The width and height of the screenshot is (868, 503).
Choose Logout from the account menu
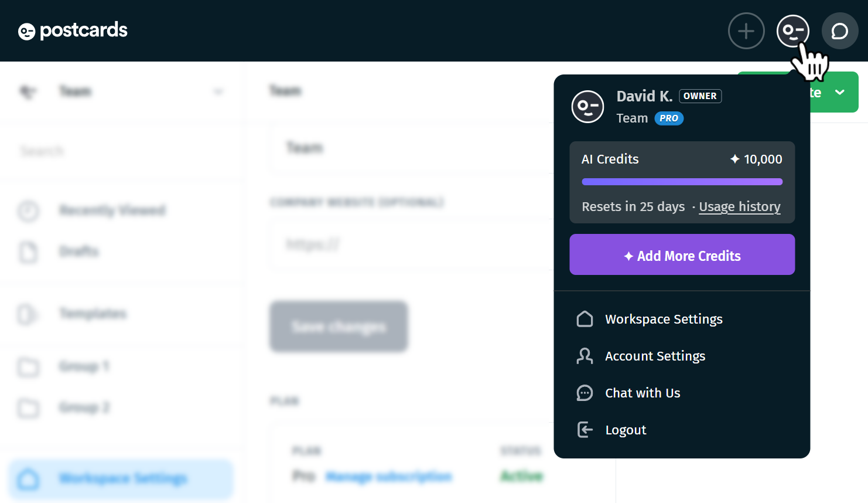coord(682,430)
